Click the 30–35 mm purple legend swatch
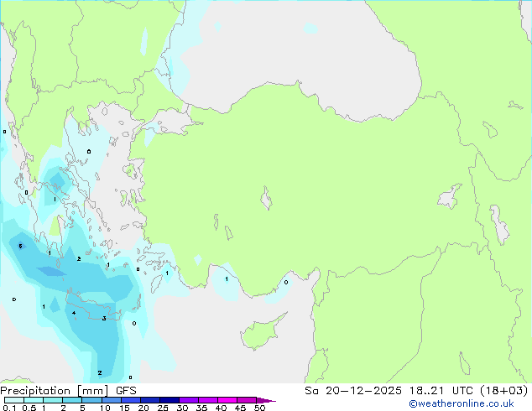The width and height of the screenshot is (532, 411). coord(189,400)
